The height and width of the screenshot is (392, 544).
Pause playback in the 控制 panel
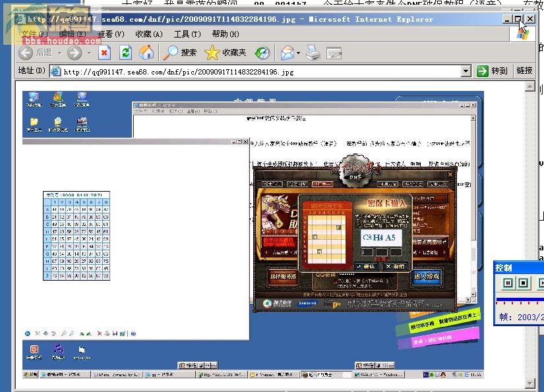(x=508, y=283)
